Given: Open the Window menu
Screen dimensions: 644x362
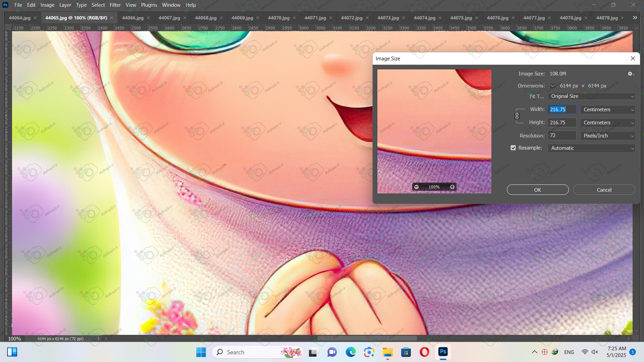Looking at the screenshot, I should coord(171,5).
